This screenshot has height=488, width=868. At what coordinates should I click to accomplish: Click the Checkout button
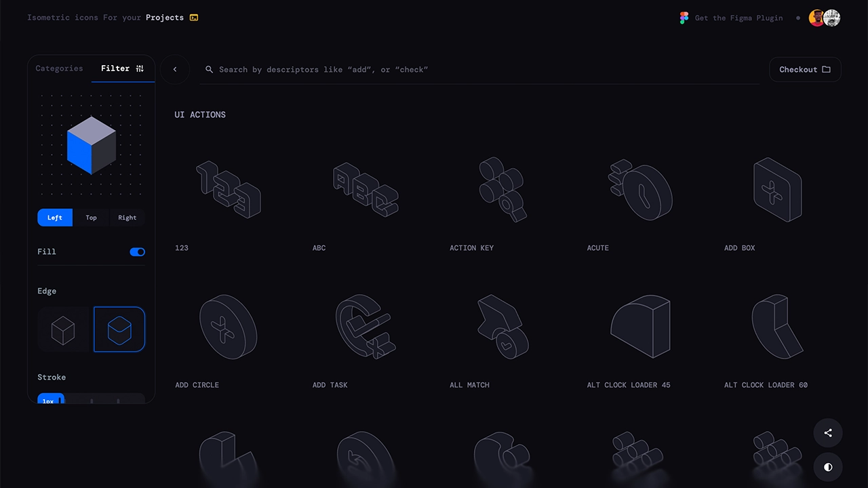805,69
